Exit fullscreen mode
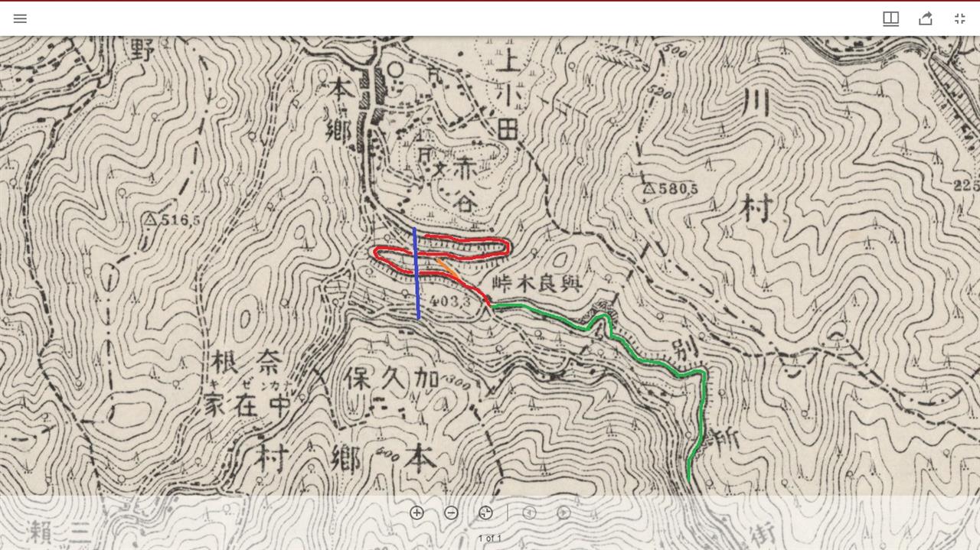980x550 pixels. (959, 18)
